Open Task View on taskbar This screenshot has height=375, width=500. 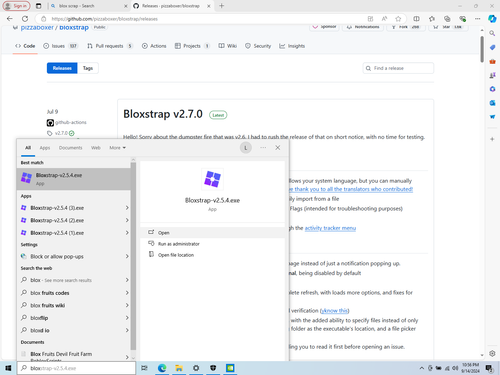click(x=144, y=368)
